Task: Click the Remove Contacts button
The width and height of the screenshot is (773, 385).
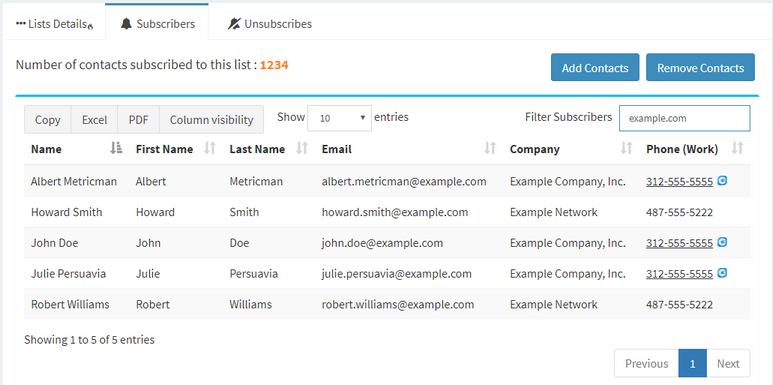Action: click(x=701, y=68)
